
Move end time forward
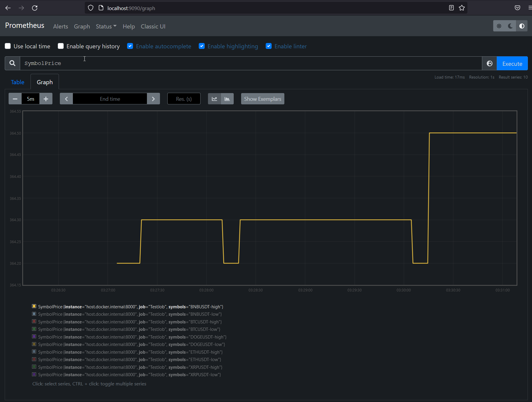pos(153,99)
